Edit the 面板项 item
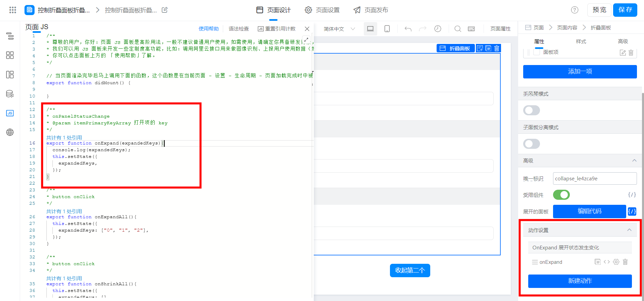 (623, 53)
